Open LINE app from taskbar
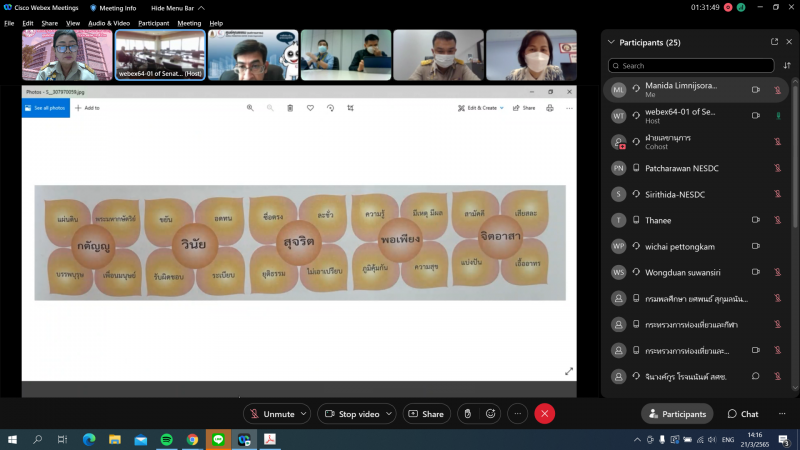The image size is (800, 450). coord(218,439)
